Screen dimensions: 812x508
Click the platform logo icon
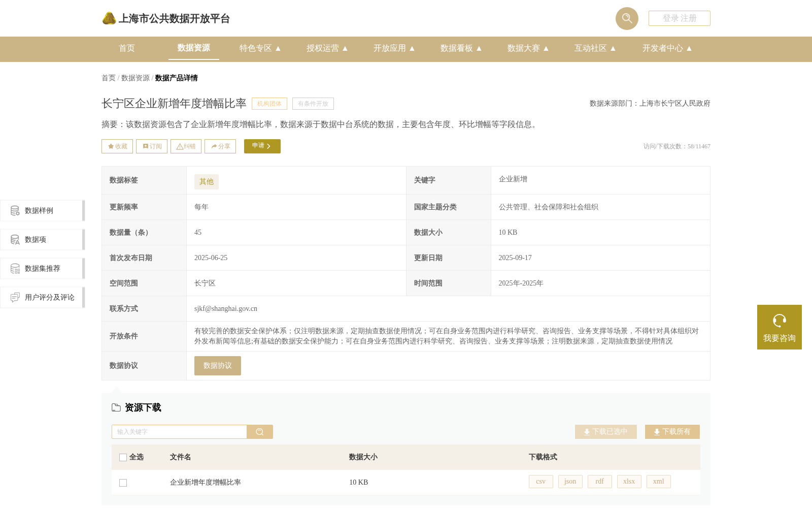click(x=109, y=18)
